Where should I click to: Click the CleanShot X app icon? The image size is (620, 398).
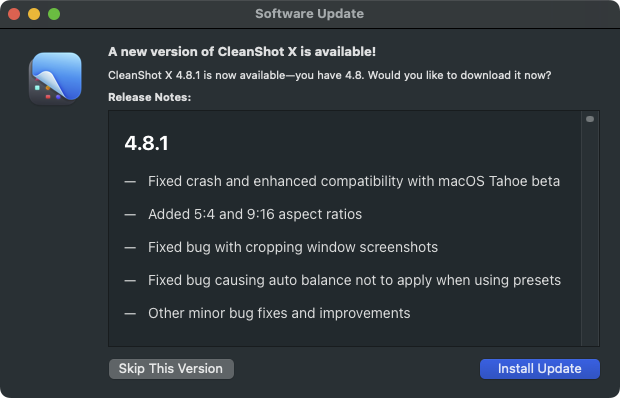click(x=55, y=79)
